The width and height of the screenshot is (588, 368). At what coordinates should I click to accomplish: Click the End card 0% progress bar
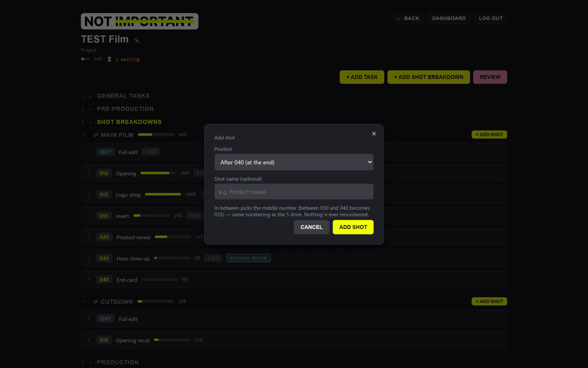point(160,279)
